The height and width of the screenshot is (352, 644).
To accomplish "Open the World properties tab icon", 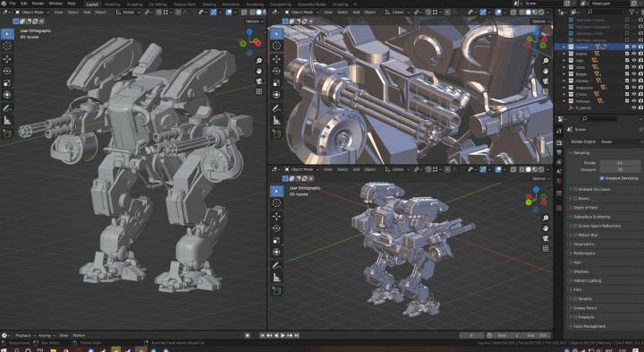I will (x=559, y=181).
